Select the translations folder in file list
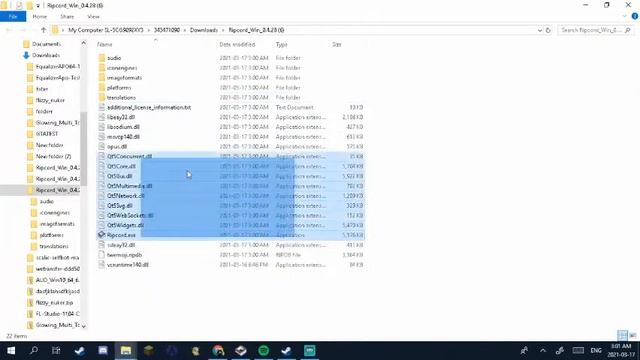This screenshot has height=360, width=640. [121, 98]
